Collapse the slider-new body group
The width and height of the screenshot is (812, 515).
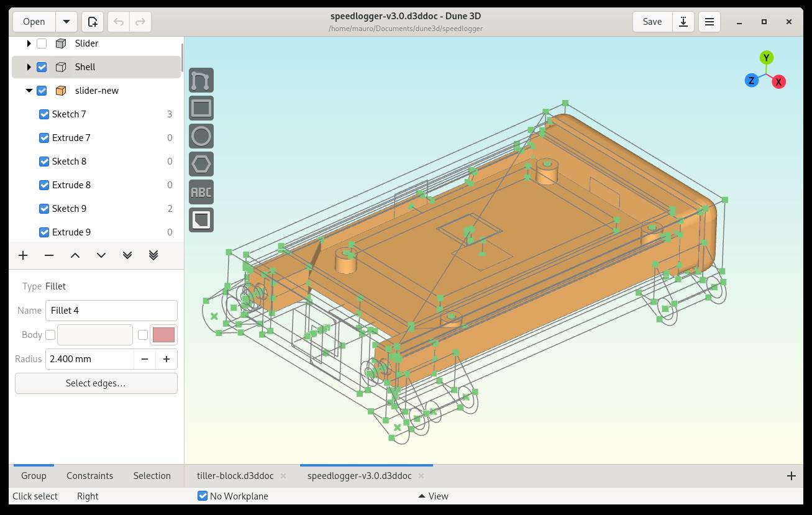tap(29, 91)
